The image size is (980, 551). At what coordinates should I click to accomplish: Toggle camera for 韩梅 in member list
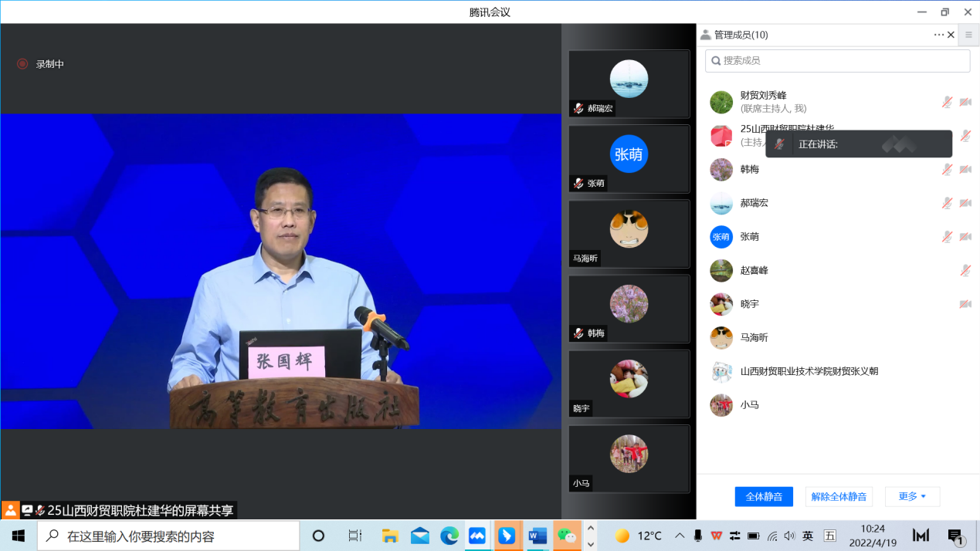coord(965,169)
